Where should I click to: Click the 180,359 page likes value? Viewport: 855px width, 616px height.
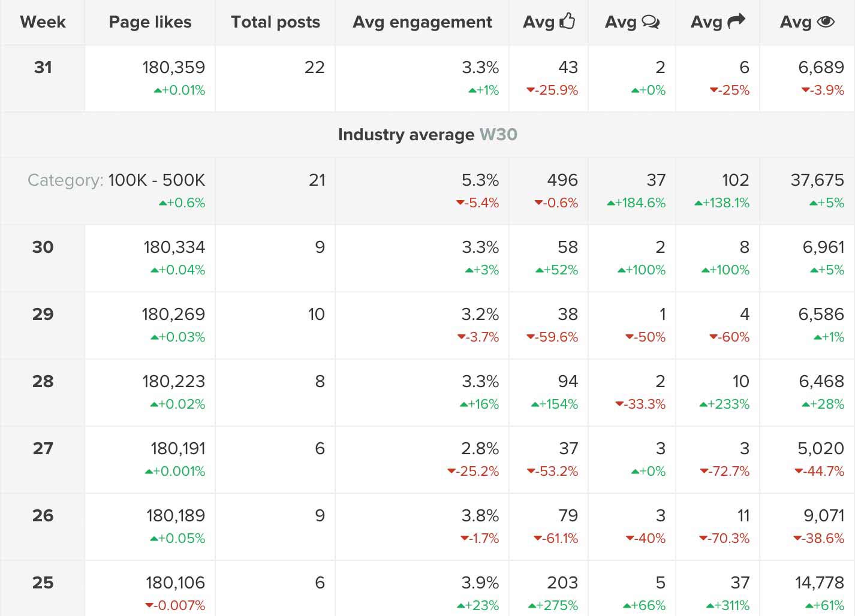point(173,67)
